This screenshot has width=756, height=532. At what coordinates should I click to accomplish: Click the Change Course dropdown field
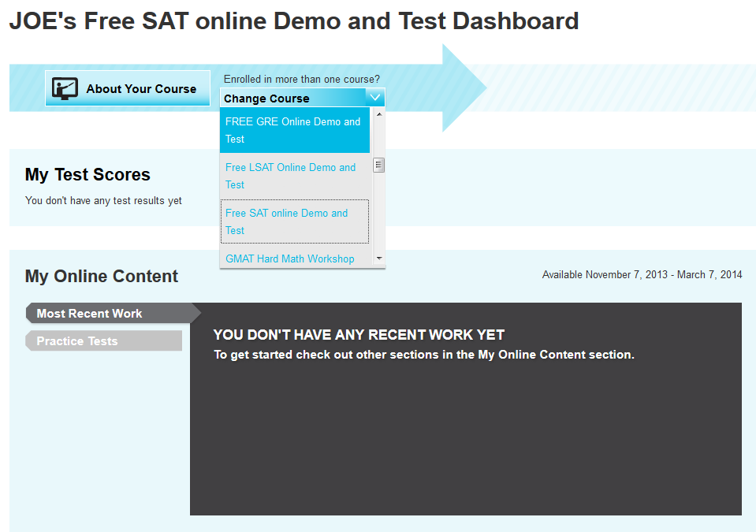coord(292,99)
